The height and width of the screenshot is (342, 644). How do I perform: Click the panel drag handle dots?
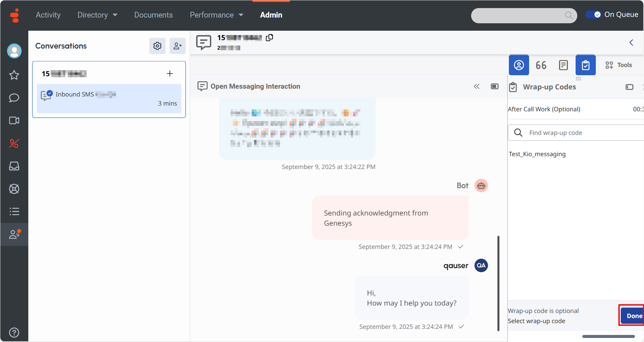(578, 79)
